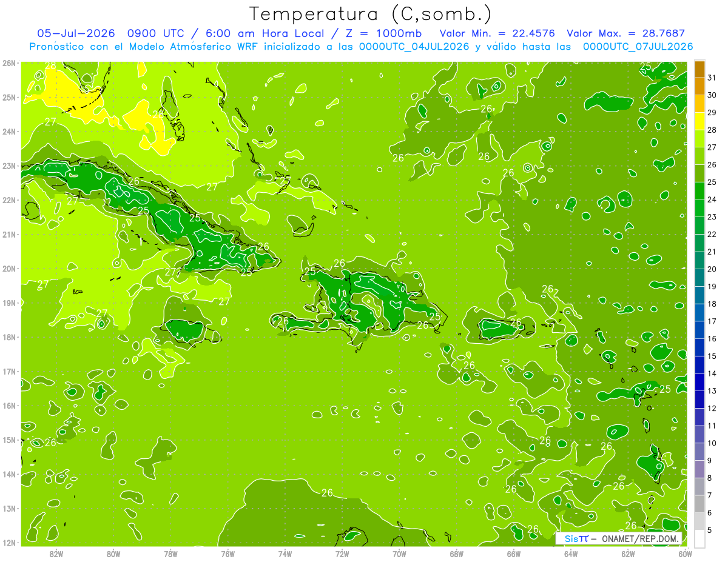Click color scale label "11"
Image resolution: width=728 pixels, height=562 pixels.
point(712,426)
